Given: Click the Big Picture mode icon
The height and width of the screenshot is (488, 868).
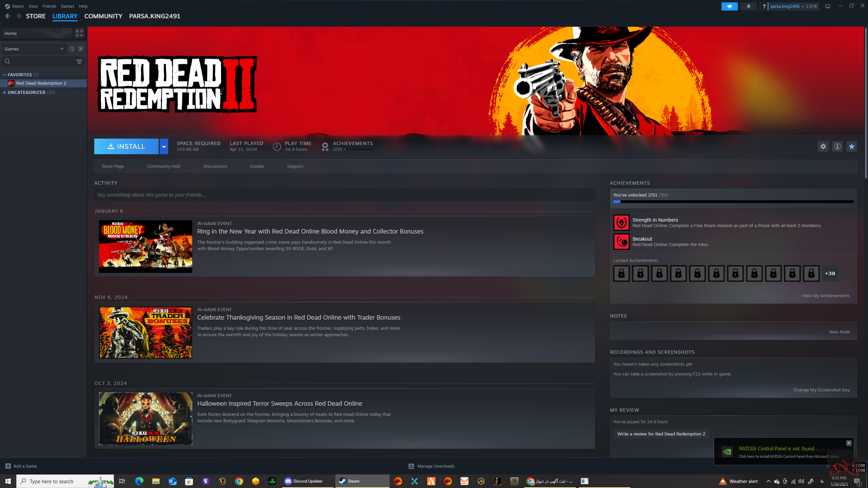Looking at the screenshot, I should (827, 6).
